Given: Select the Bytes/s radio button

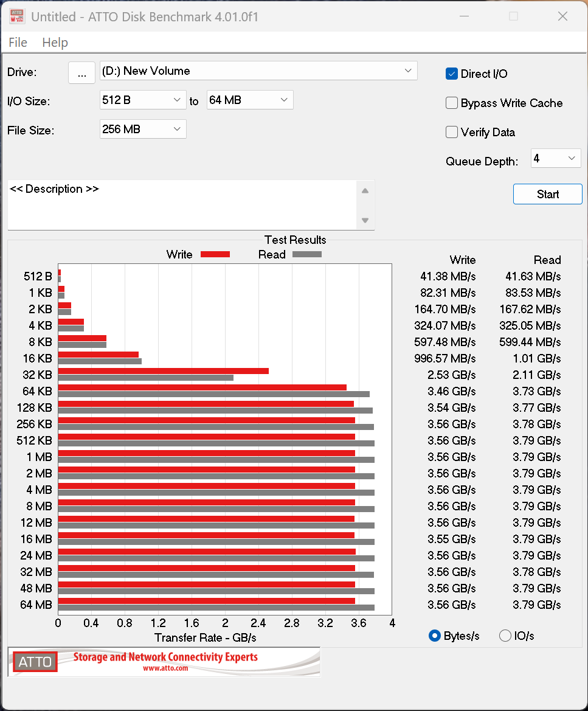Looking at the screenshot, I should click(435, 636).
